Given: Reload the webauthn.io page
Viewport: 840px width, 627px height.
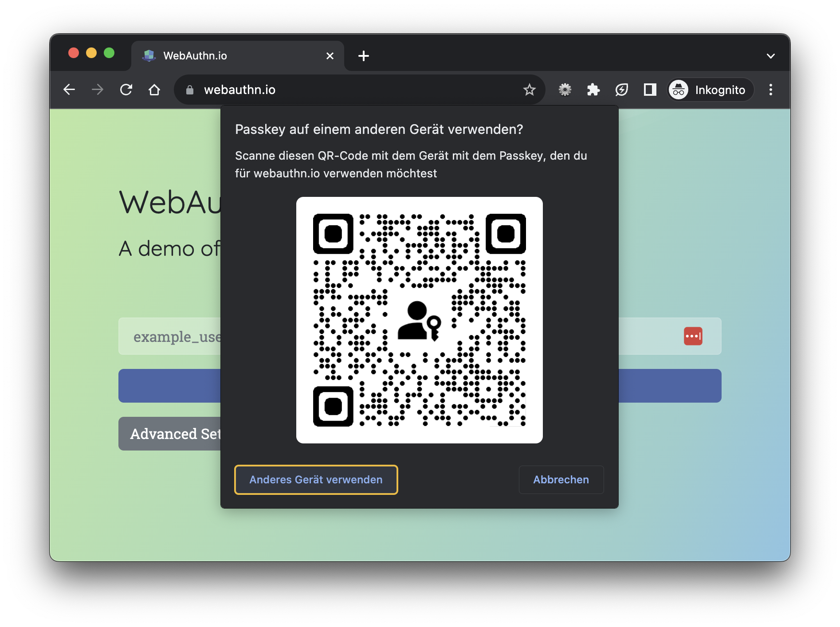Looking at the screenshot, I should 126,90.
